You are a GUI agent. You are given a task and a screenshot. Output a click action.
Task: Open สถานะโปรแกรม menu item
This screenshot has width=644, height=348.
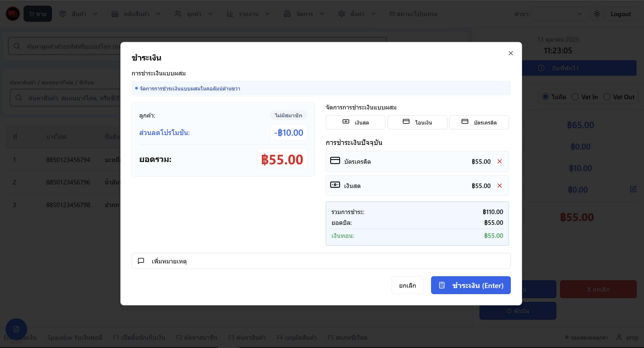click(414, 14)
